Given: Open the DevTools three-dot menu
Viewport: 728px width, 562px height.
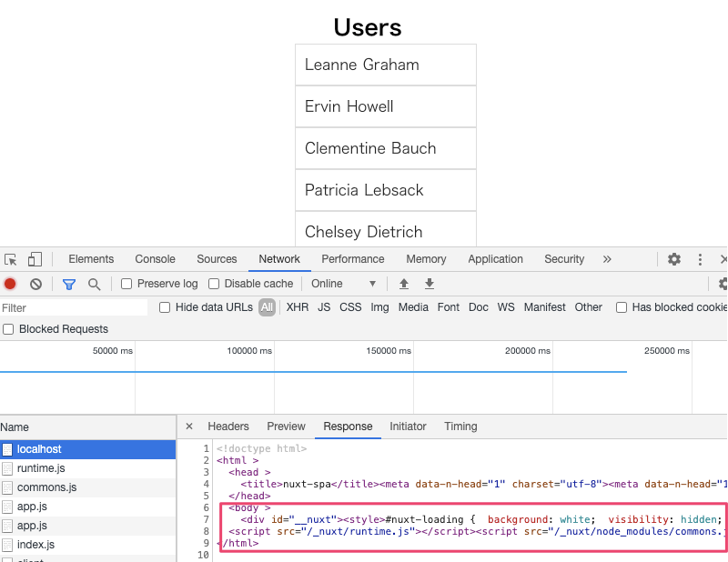Looking at the screenshot, I should tap(700, 259).
